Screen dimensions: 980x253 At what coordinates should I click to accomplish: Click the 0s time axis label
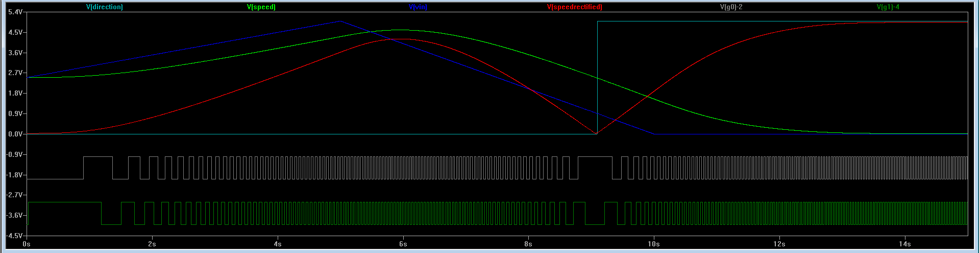[x=27, y=244]
